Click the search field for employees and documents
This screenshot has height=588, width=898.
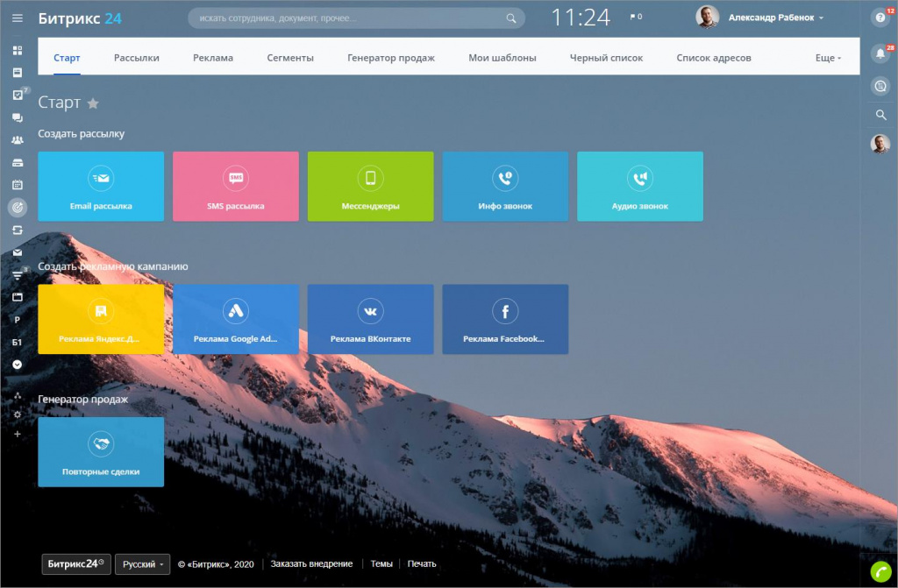351,18
